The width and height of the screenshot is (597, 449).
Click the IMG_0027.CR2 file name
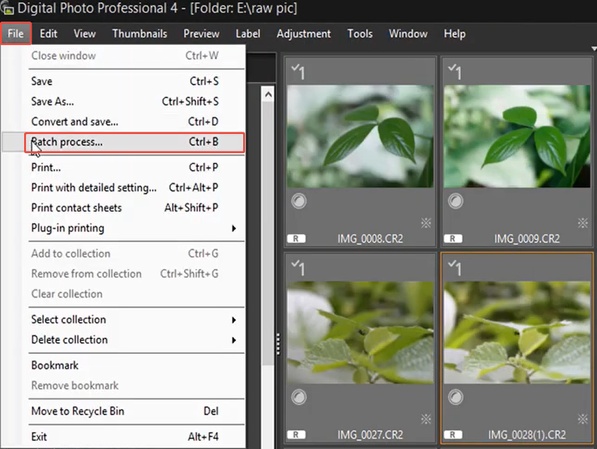click(370, 435)
